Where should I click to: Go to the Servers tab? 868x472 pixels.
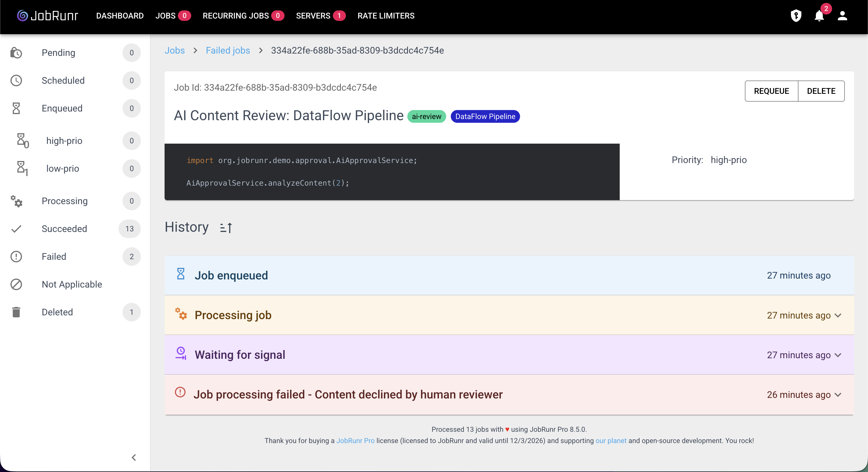click(x=313, y=16)
